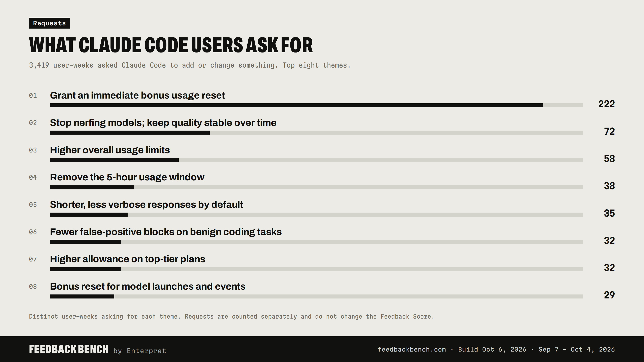644x362 pixels.
Task: Click the footnote about distinct user-weeks
Action: coord(231,317)
